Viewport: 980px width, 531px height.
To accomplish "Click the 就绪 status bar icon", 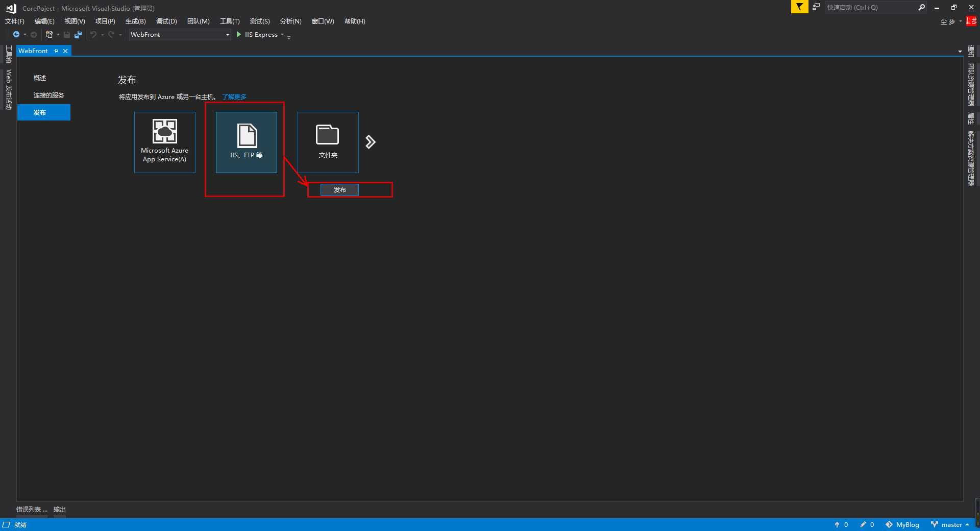I will tap(6, 525).
